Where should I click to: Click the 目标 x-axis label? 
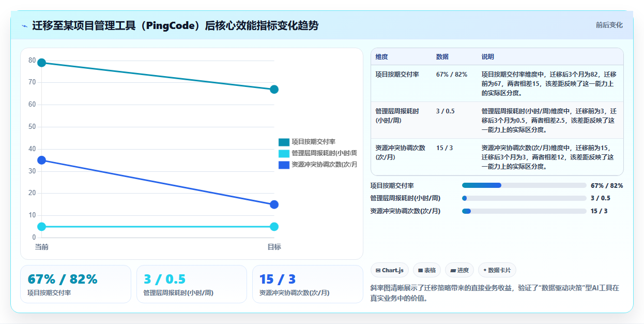[274, 247]
